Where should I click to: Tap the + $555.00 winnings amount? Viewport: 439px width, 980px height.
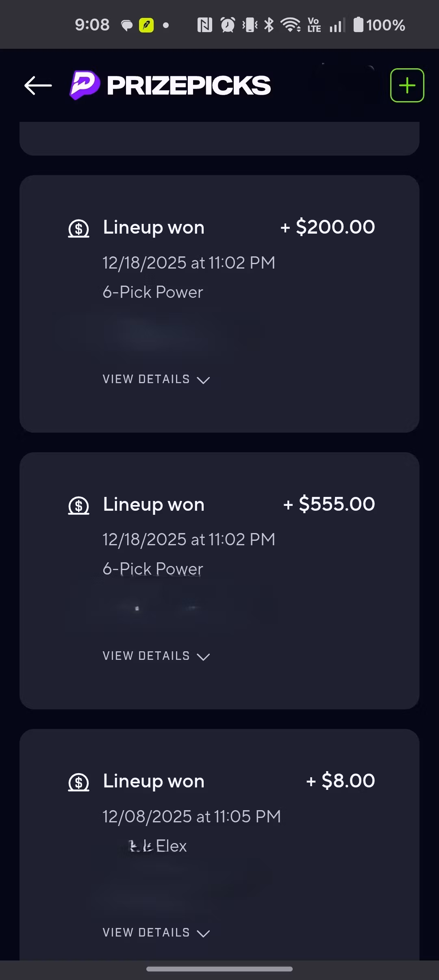point(329,504)
